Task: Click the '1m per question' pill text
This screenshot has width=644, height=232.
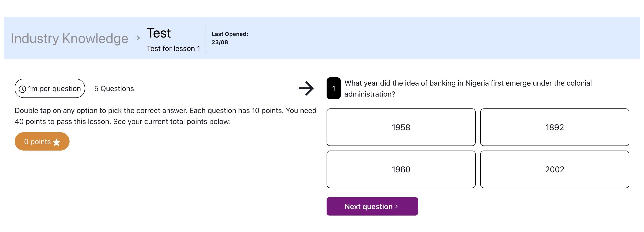Action: (x=54, y=89)
